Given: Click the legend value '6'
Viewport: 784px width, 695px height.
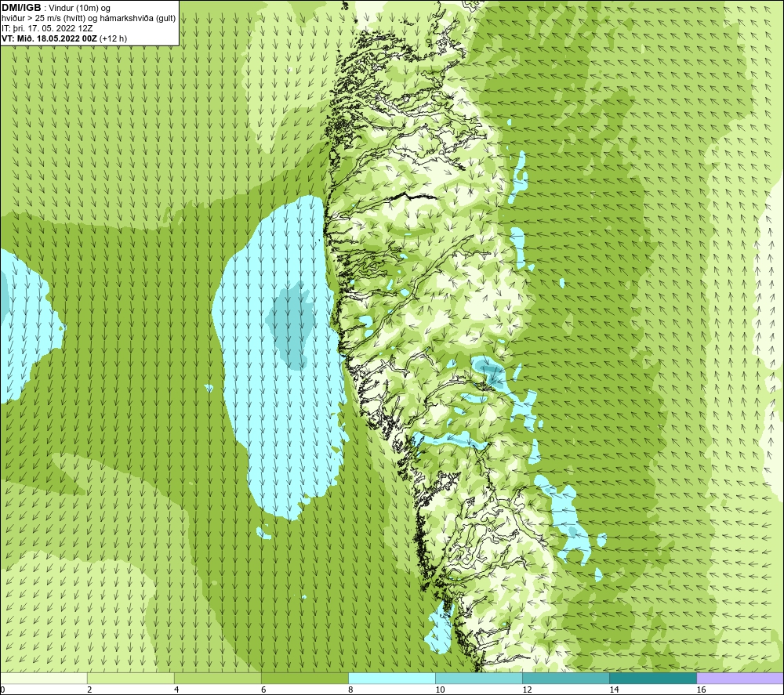Looking at the screenshot, I should pyautogui.click(x=264, y=690).
